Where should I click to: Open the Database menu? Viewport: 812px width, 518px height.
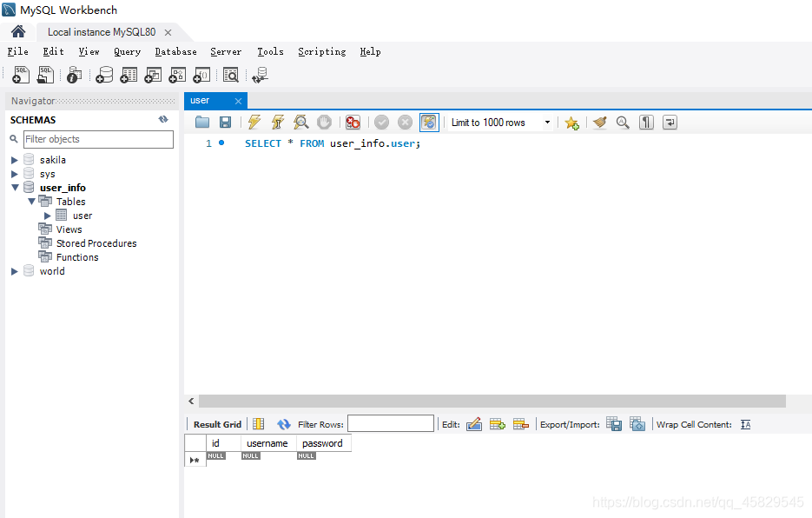coord(175,51)
